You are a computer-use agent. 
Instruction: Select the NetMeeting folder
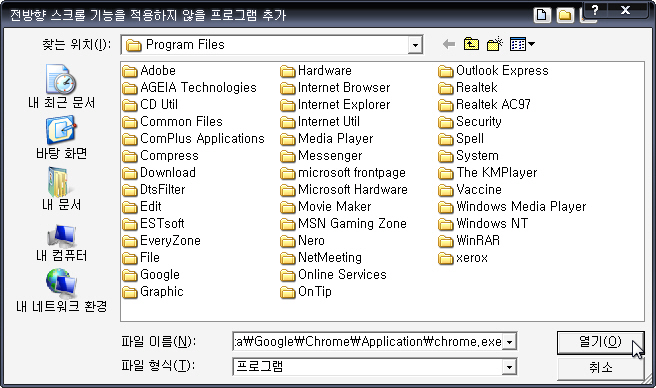pyautogui.click(x=321, y=258)
